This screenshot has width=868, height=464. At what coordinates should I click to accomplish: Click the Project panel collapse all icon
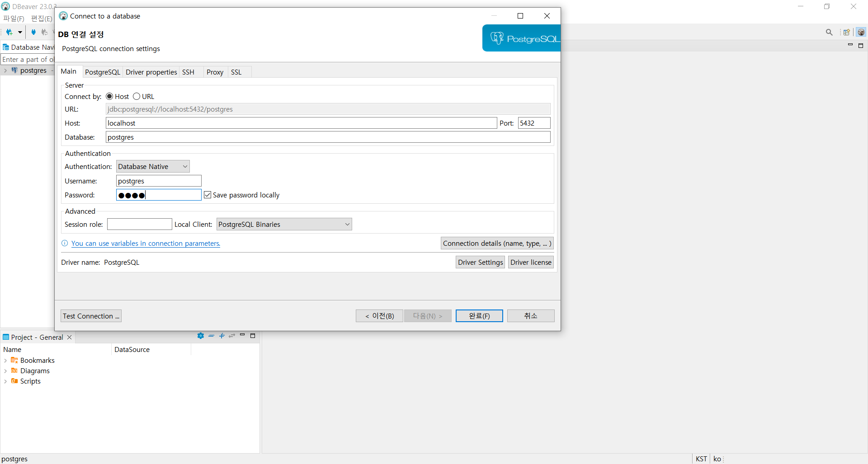tap(211, 336)
